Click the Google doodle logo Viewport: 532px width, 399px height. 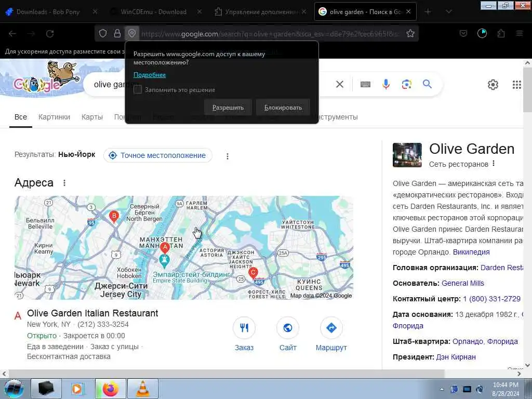tap(46, 78)
